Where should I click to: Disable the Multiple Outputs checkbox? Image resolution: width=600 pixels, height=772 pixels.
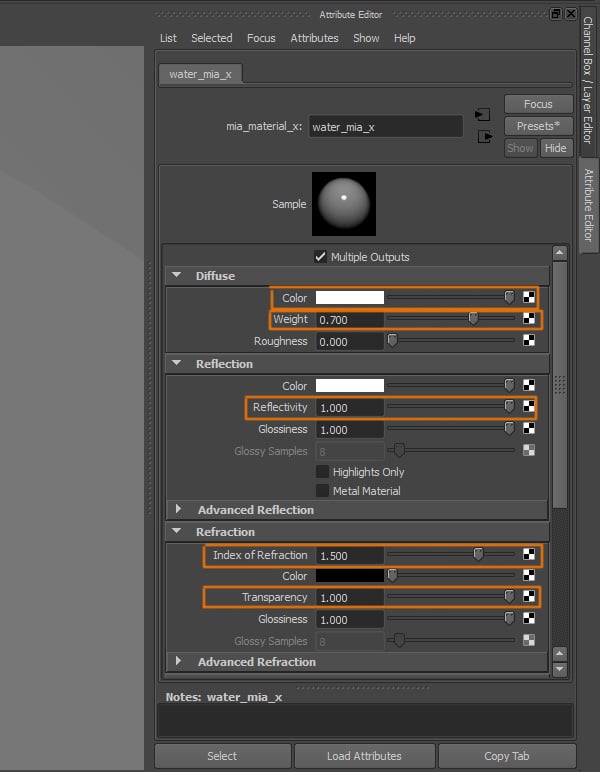321,256
